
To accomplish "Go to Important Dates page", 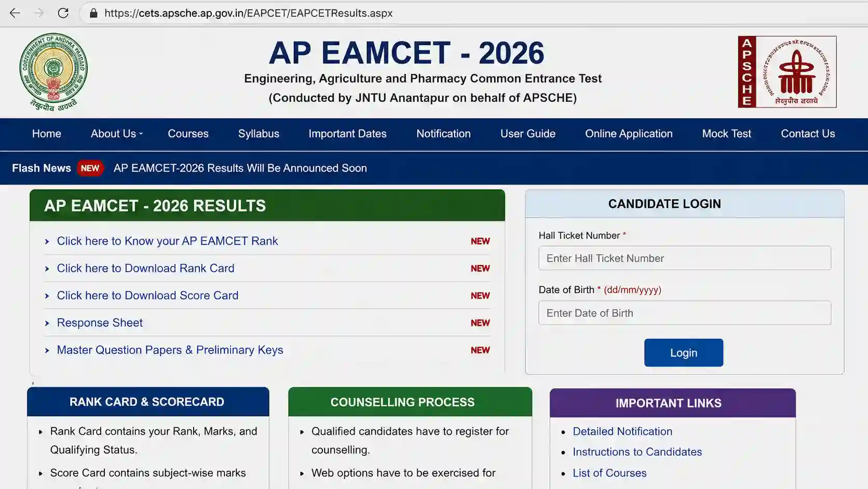I will coord(347,134).
